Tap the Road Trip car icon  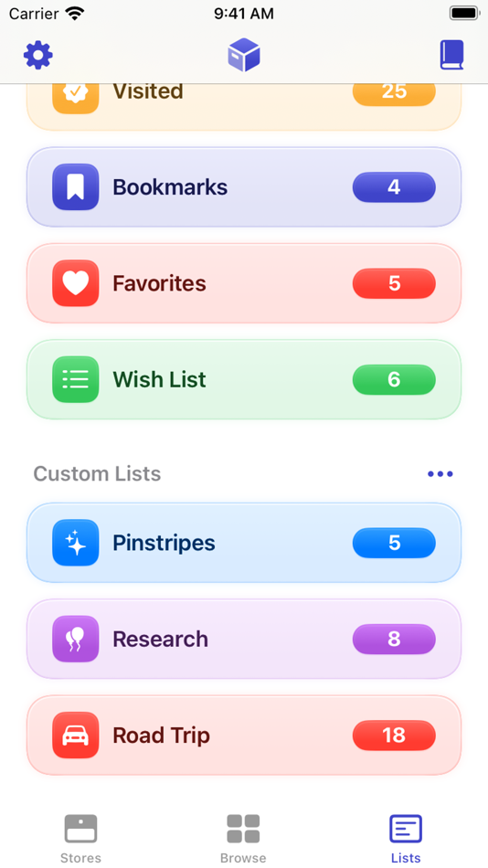point(76,736)
